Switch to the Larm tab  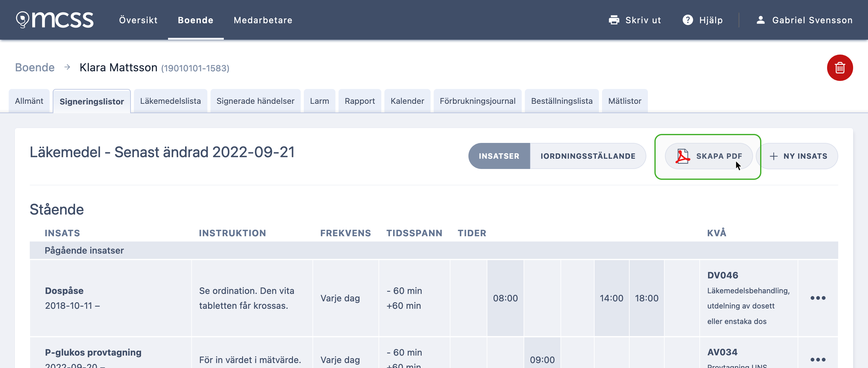(319, 101)
